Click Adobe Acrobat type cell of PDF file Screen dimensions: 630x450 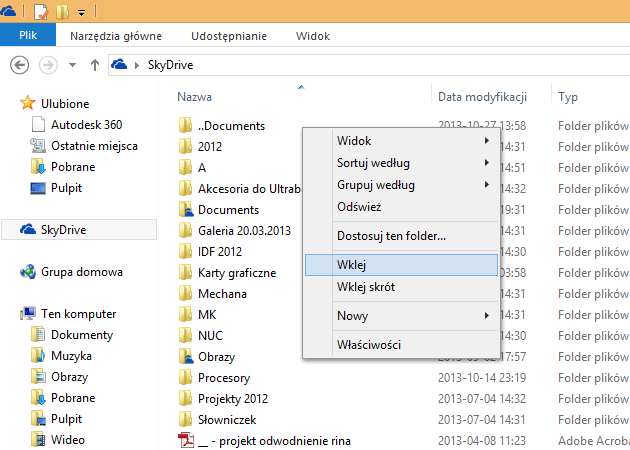[594, 440]
